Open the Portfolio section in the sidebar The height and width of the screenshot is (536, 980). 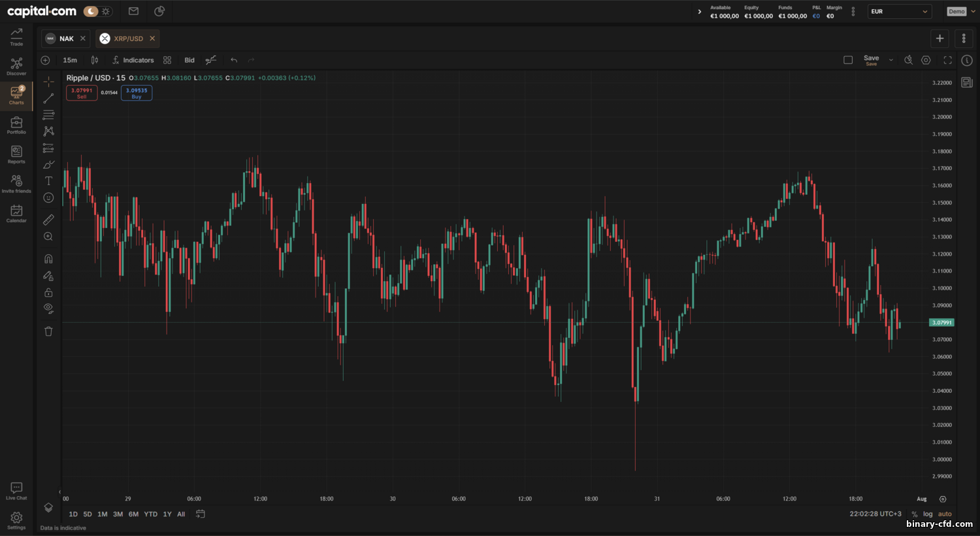pos(16,126)
